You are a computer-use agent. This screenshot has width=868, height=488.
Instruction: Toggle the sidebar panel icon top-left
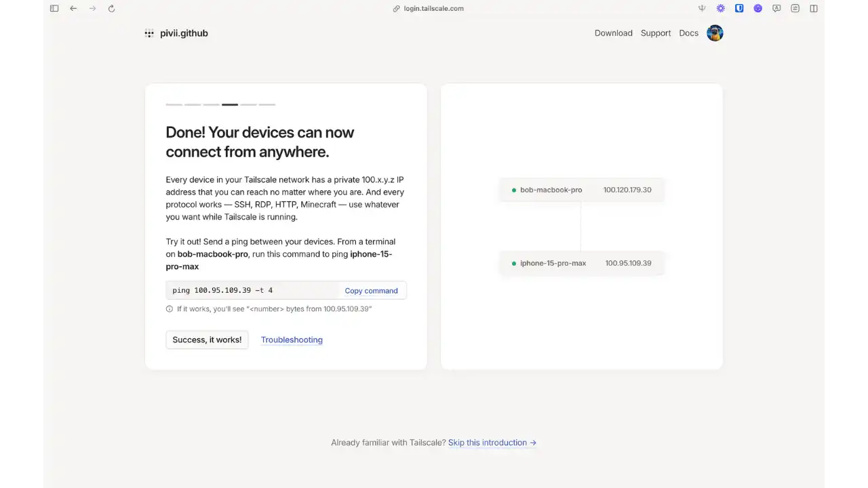pos(54,8)
